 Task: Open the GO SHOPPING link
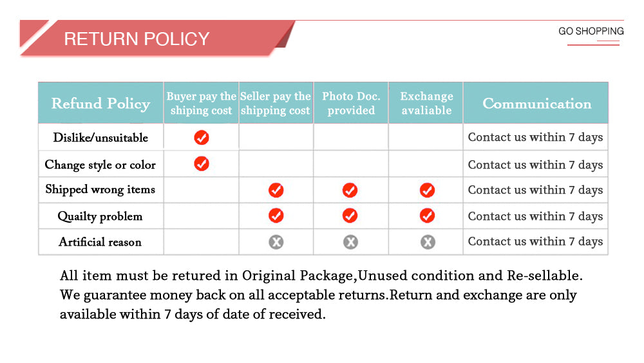click(591, 32)
